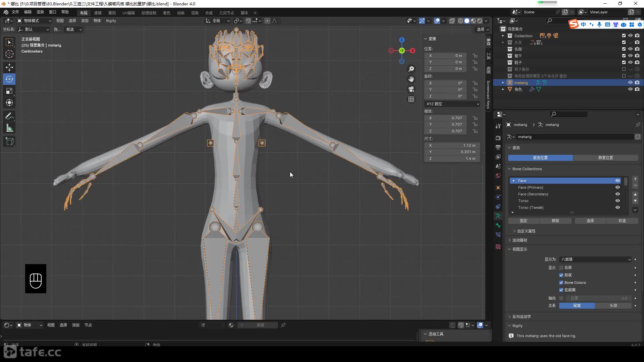Switch to the UV编辑 workspace tab
644x362 pixels.
(128, 13)
